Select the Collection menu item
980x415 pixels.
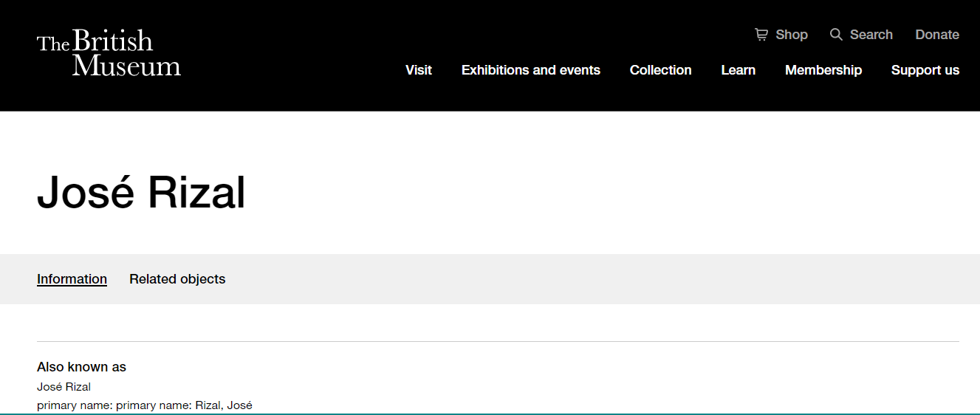(661, 70)
